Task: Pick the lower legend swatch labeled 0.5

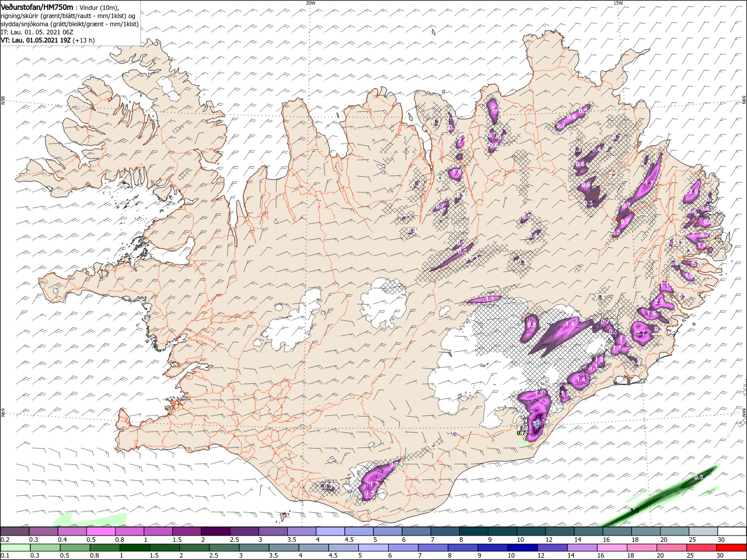Action: (75, 548)
